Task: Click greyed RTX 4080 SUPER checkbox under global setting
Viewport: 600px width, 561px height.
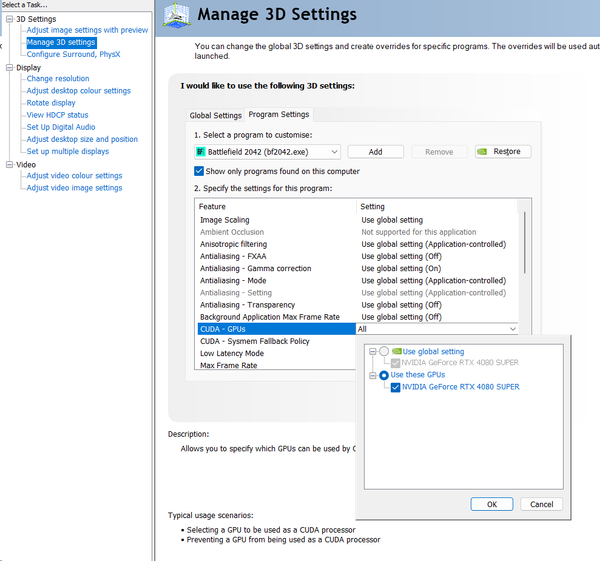Action: tap(395, 363)
